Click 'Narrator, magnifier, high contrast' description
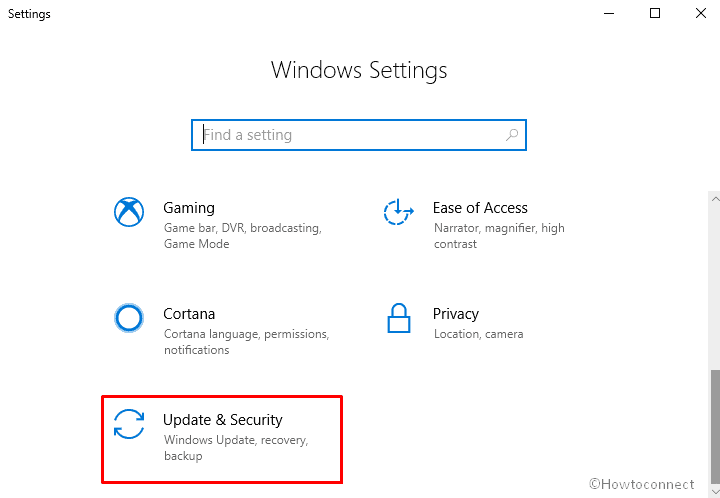This screenshot has width=720, height=498. coord(499,236)
